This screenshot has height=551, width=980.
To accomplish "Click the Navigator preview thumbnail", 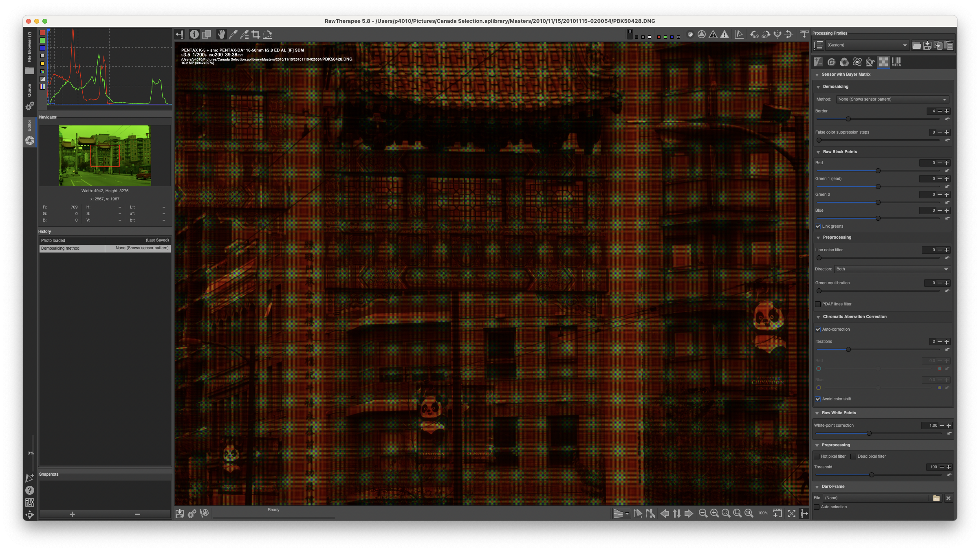I will (105, 156).
